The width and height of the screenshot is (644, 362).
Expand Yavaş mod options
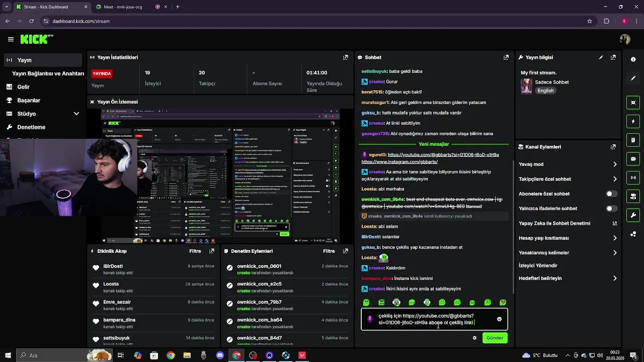coord(615,164)
